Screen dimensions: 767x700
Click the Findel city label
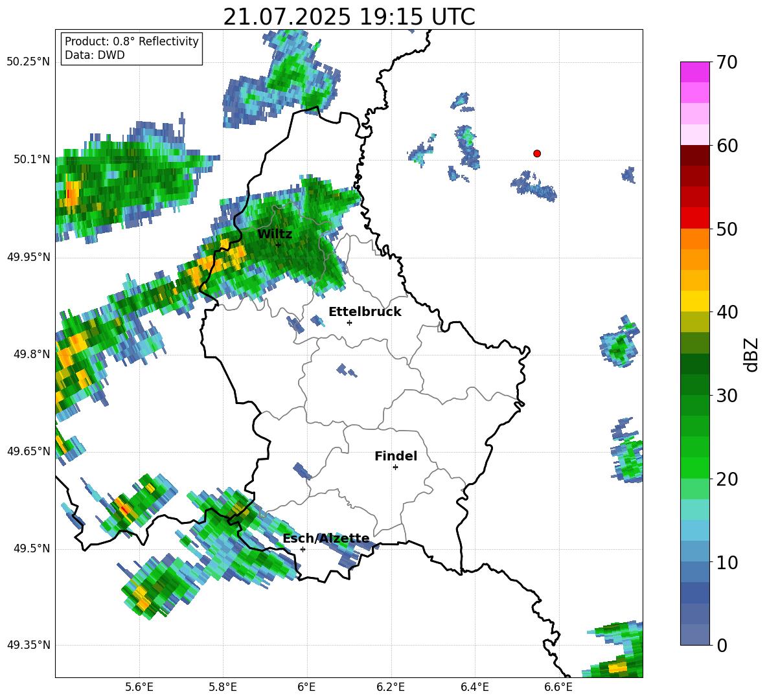tap(396, 456)
